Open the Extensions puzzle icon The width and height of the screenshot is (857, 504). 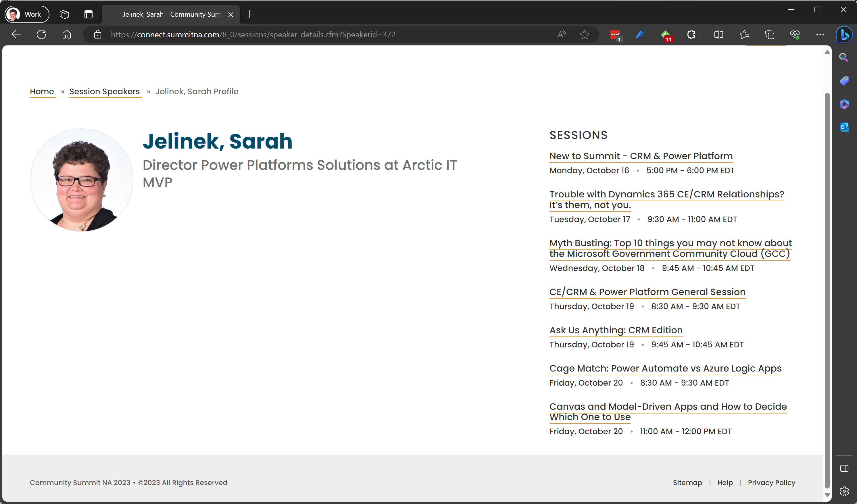click(x=691, y=34)
